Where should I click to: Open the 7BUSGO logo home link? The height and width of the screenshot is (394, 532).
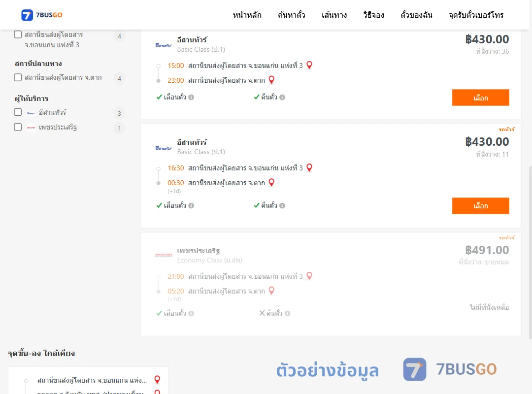pos(42,15)
